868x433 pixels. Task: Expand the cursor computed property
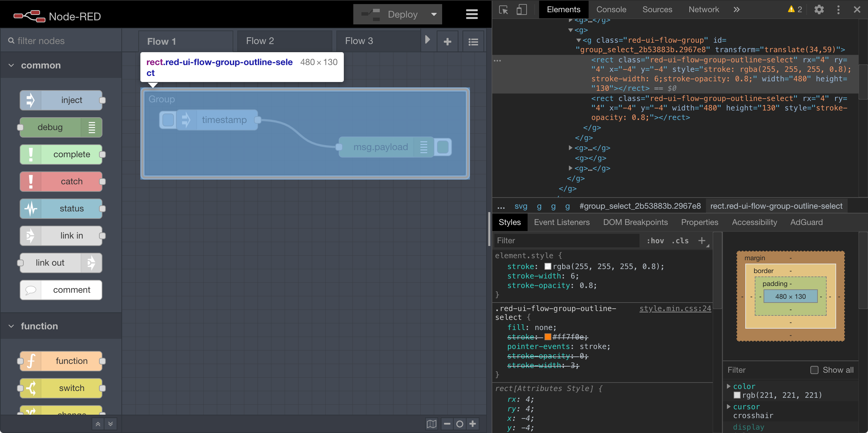tap(729, 407)
